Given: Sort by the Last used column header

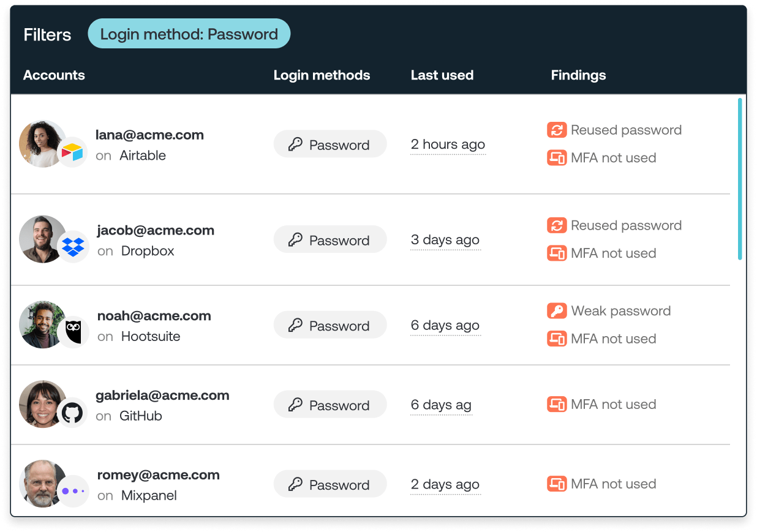Looking at the screenshot, I should click(442, 75).
